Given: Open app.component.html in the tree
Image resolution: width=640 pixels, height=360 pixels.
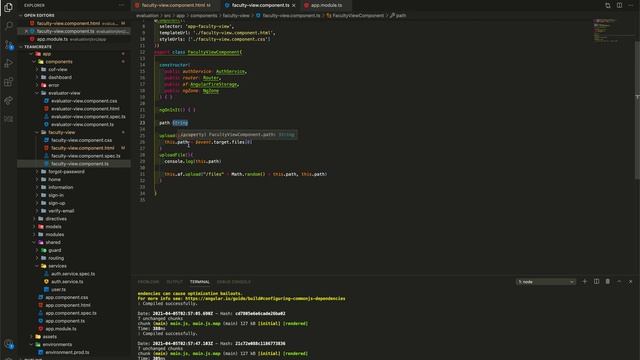Looking at the screenshot, I should (68, 305).
